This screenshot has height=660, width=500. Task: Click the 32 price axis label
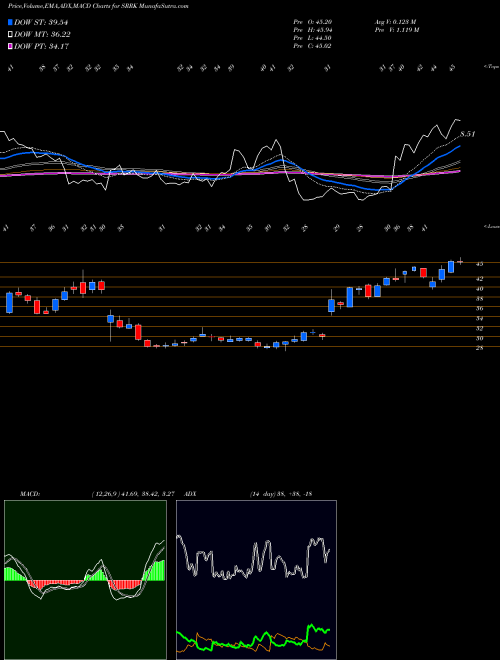pyautogui.click(x=479, y=328)
